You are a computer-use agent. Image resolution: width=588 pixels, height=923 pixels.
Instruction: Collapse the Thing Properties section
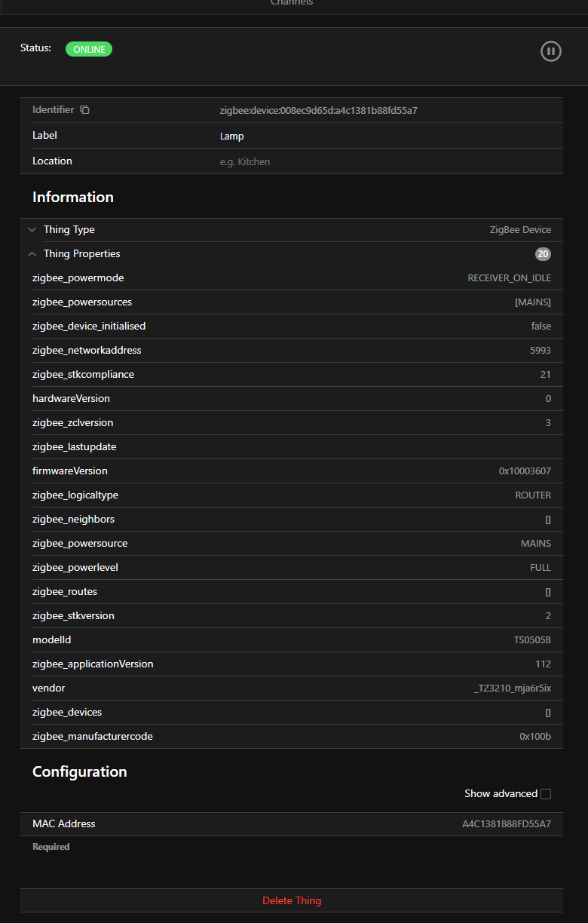click(32, 254)
